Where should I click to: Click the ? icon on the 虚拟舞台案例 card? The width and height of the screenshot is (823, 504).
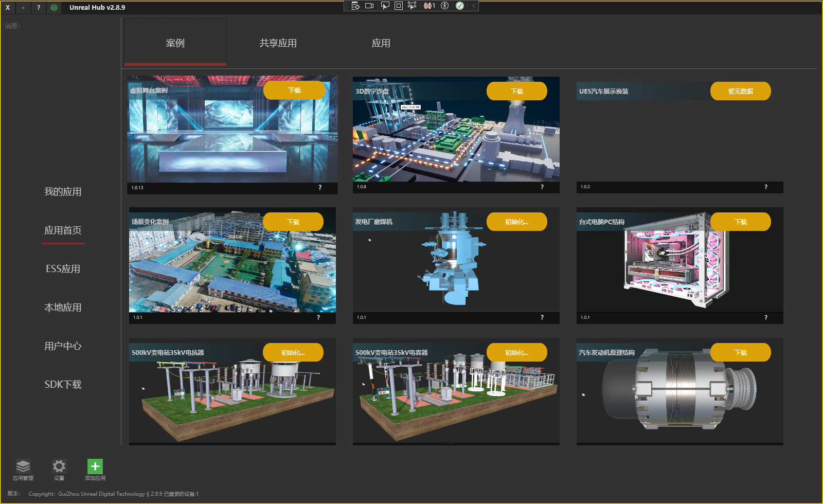tap(319, 188)
